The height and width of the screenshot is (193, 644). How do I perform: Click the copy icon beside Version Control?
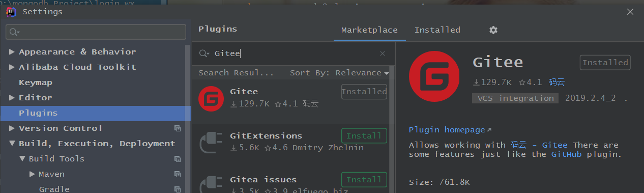178,128
